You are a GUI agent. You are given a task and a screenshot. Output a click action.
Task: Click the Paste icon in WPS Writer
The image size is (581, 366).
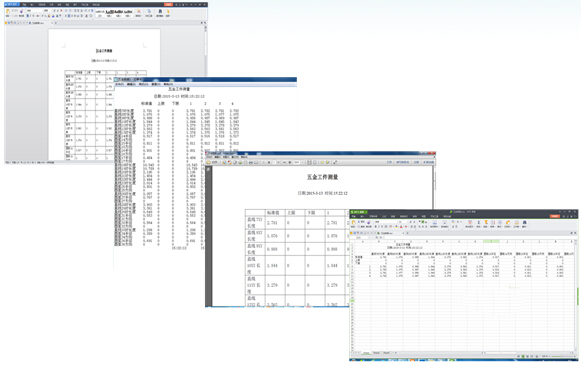coord(8,11)
